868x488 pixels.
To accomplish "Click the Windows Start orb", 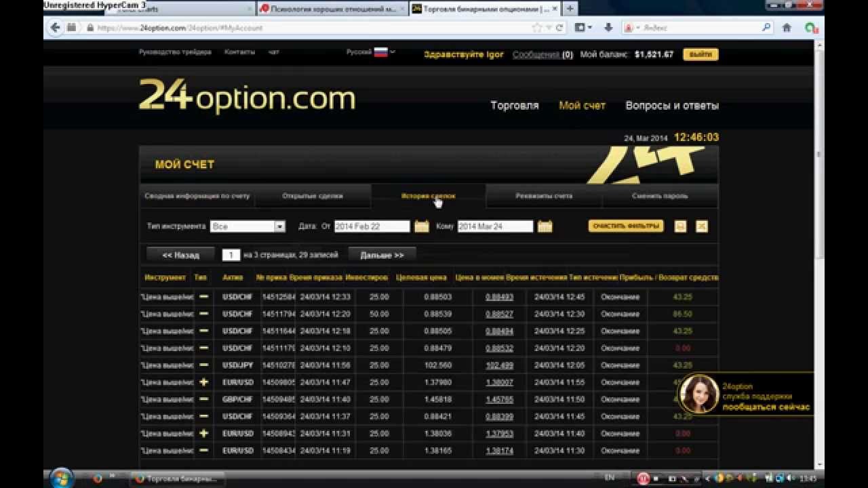I will pyautogui.click(x=62, y=477).
